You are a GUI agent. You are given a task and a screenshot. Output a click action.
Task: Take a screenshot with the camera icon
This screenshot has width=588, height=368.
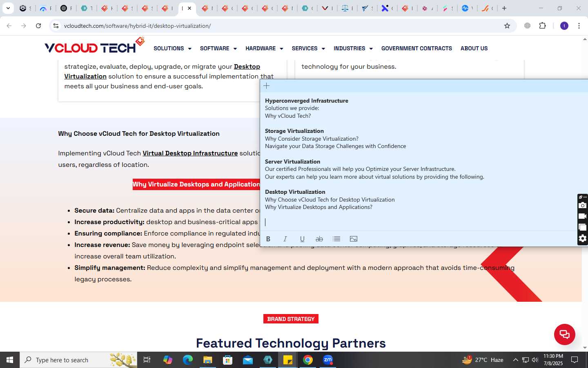coord(583,205)
